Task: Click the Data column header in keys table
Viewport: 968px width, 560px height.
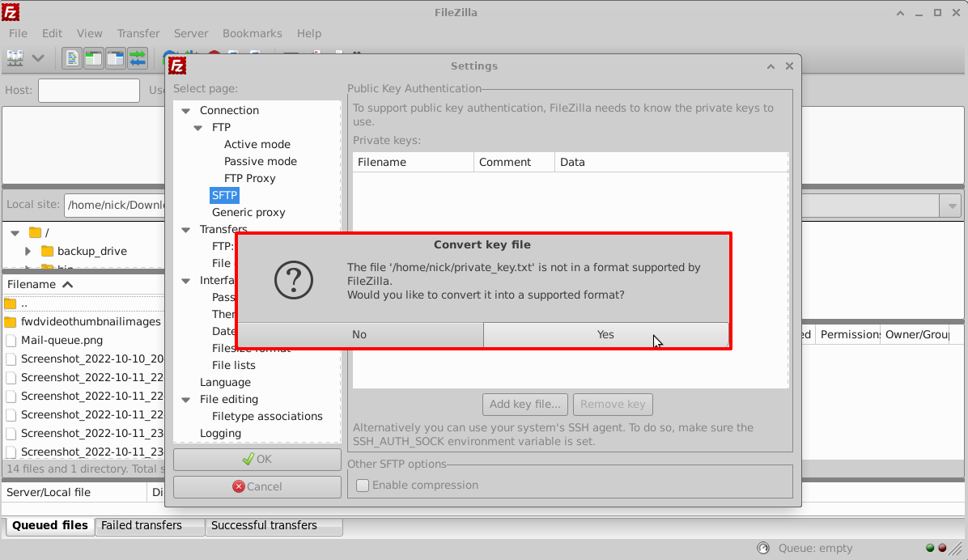Action: pos(671,163)
